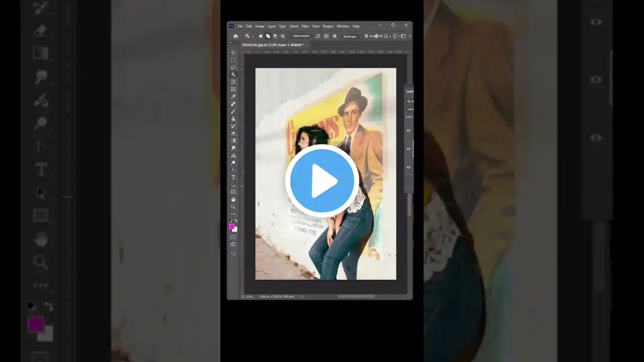The width and height of the screenshot is (644, 362).
Task: Open the Help menu
Action: pyautogui.click(x=356, y=26)
